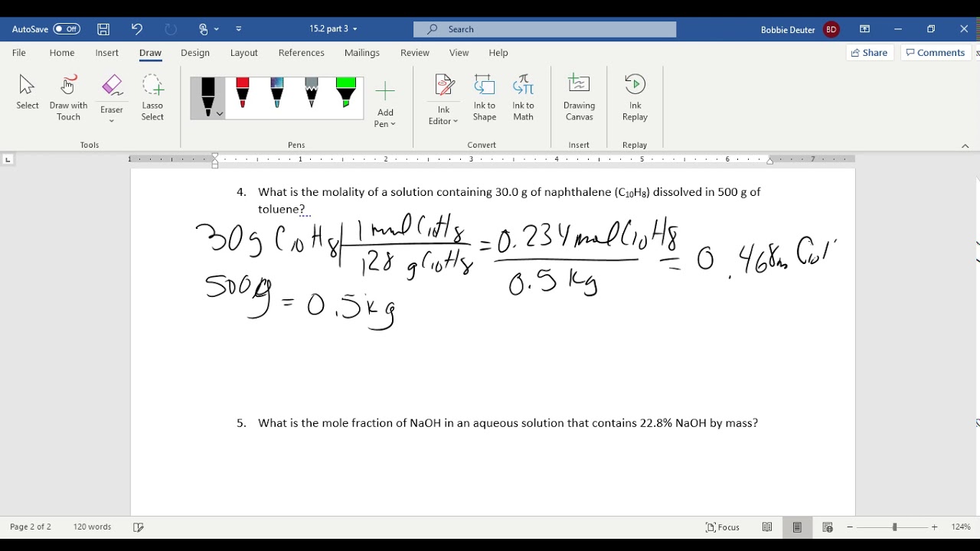The height and width of the screenshot is (551, 980).
Task: Click the 124% zoom level
Action: click(961, 527)
